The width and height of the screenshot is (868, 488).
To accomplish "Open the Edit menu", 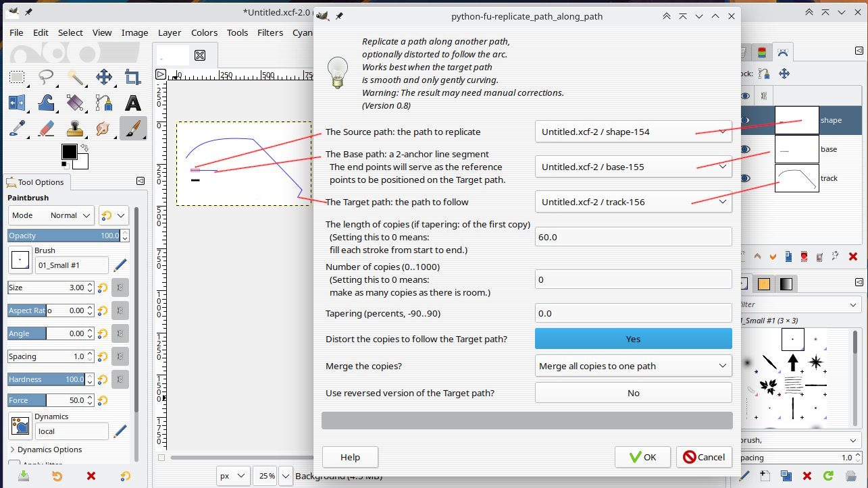I will (x=41, y=32).
